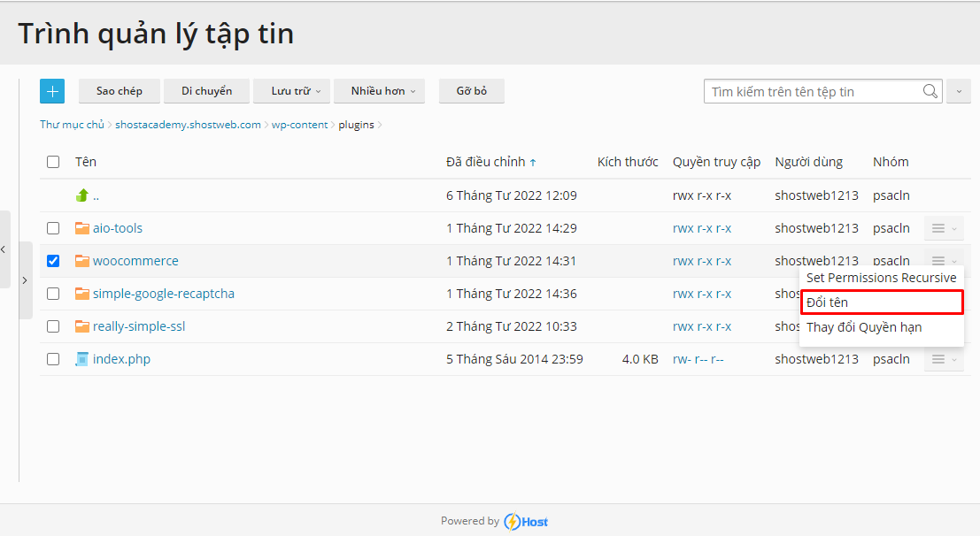Open the Nhiều hơn dropdown
Viewport: 980px width, 536px height.
379,90
